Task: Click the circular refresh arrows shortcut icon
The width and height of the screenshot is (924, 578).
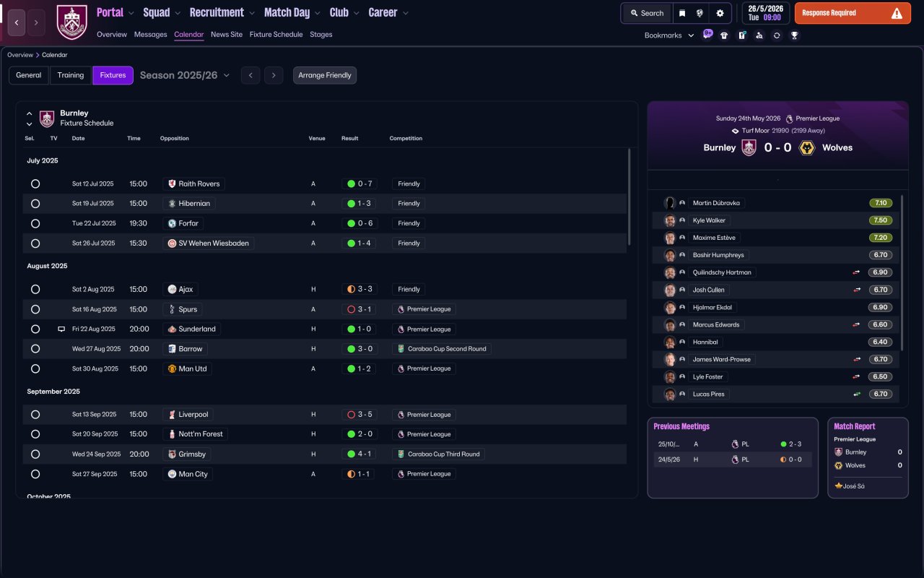Action: point(777,35)
